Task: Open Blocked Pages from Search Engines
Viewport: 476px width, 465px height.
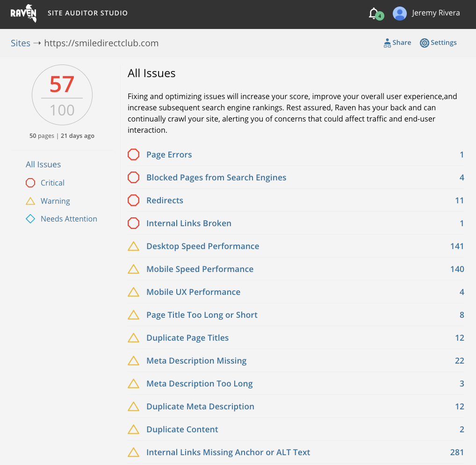Action: (216, 178)
